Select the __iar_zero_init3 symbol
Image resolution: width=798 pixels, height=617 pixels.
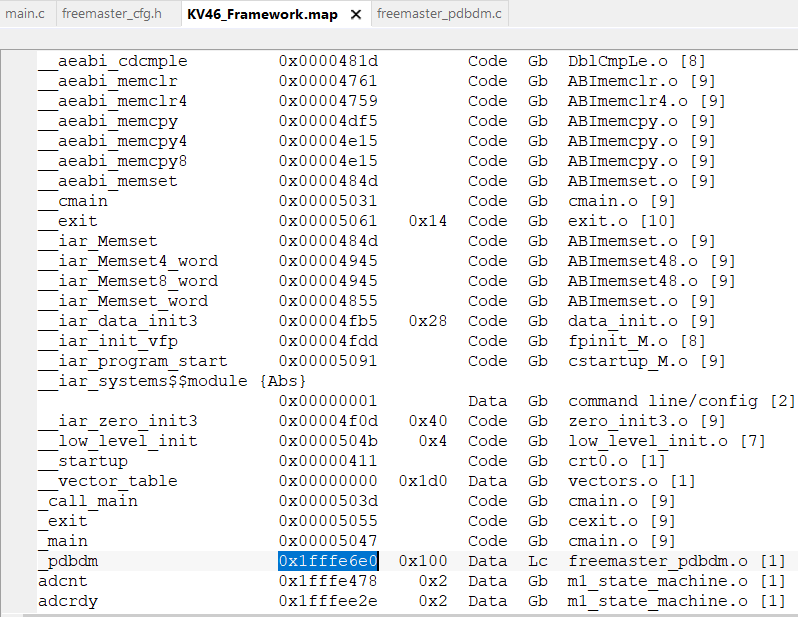pos(118,421)
